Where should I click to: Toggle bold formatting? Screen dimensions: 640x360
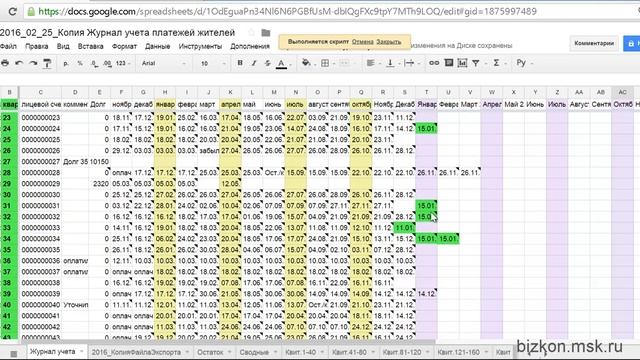pyautogui.click(x=240, y=63)
